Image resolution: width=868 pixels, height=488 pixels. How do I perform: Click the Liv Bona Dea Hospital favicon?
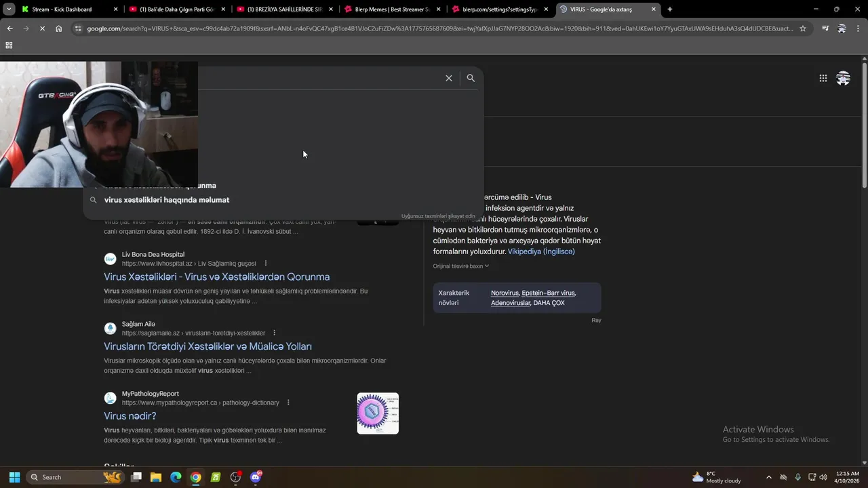[110, 259]
